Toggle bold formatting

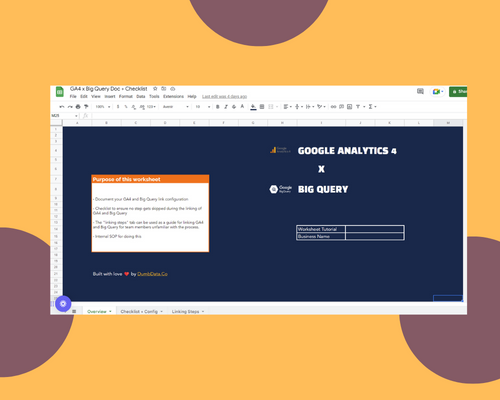218,107
